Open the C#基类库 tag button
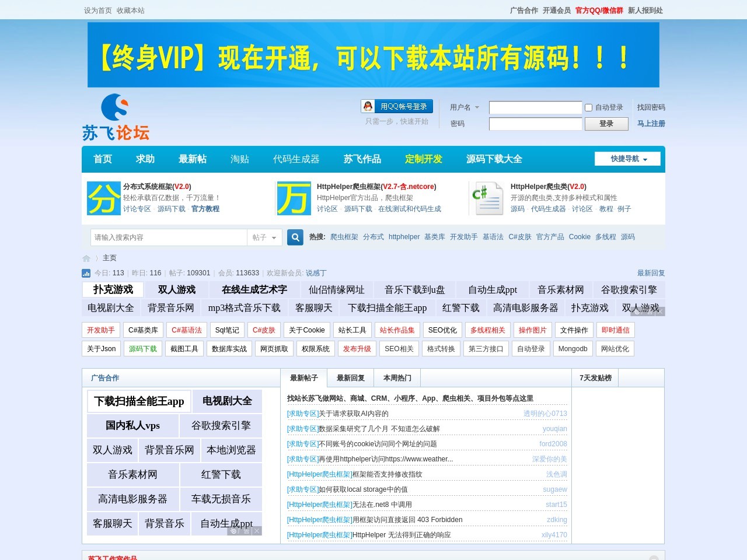This screenshot has height=560, width=747. [x=144, y=330]
